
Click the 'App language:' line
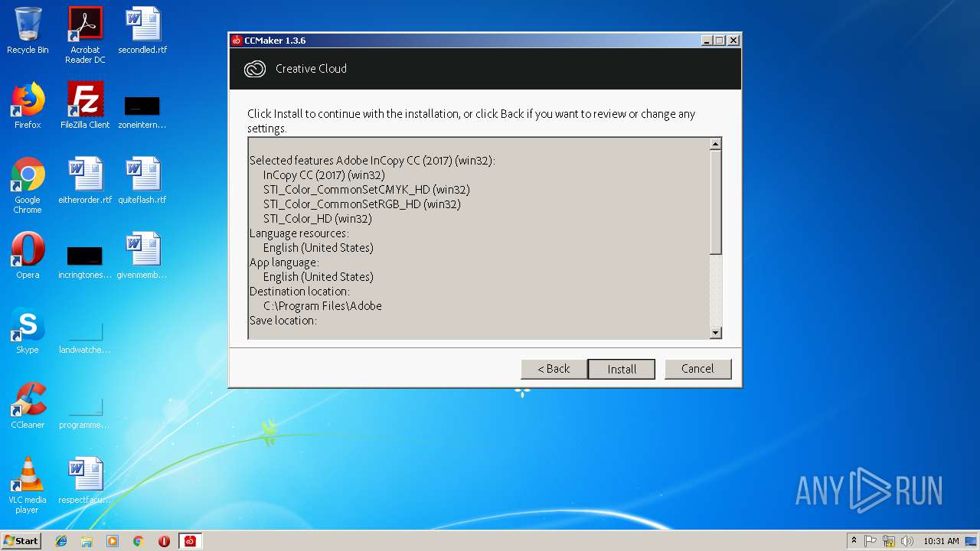pos(284,262)
